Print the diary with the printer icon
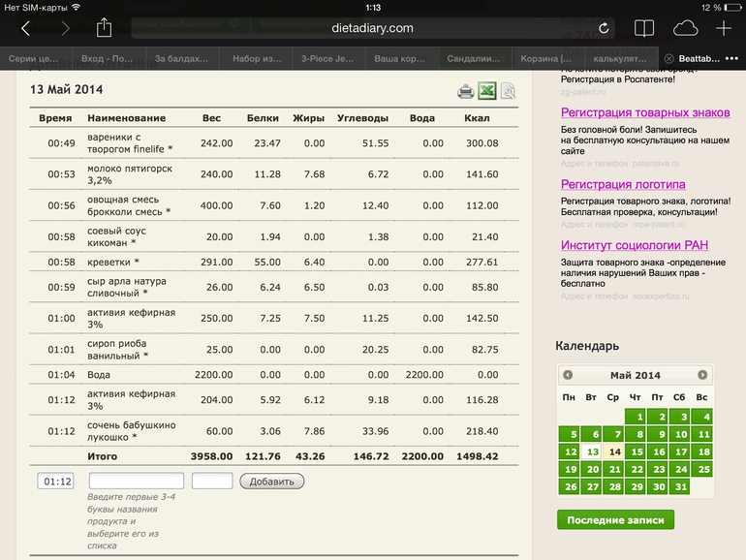 click(x=466, y=92)
